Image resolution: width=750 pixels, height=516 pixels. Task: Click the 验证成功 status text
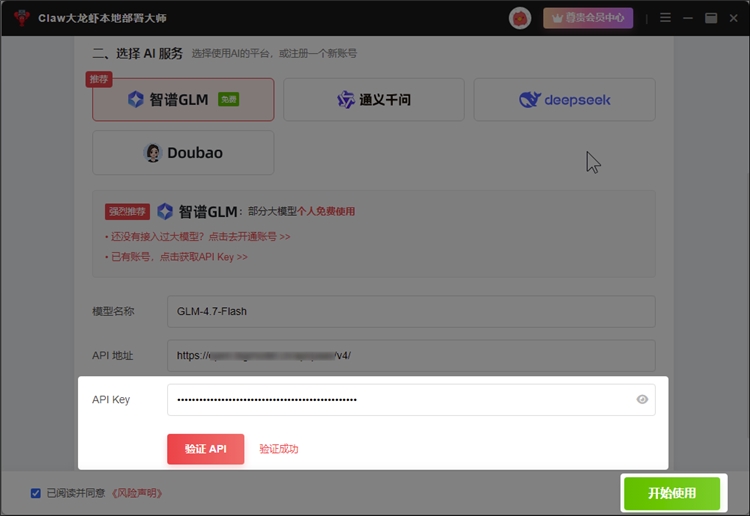279,449
